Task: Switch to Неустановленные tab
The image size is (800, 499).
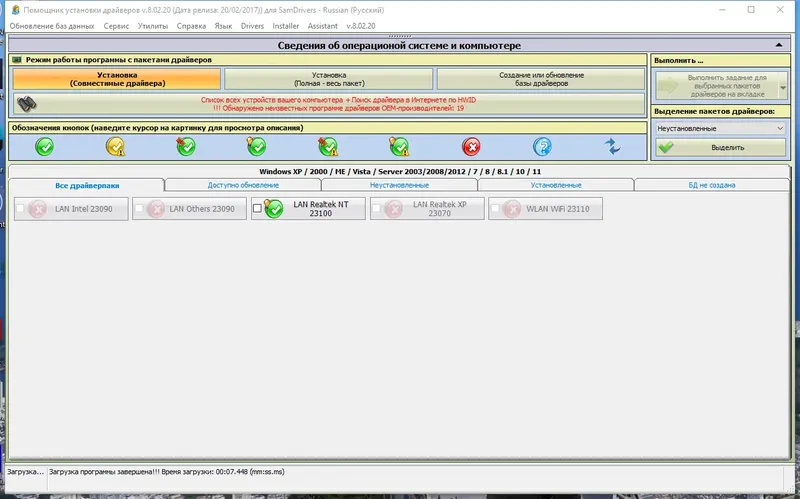Action: [x=399, y=185]
